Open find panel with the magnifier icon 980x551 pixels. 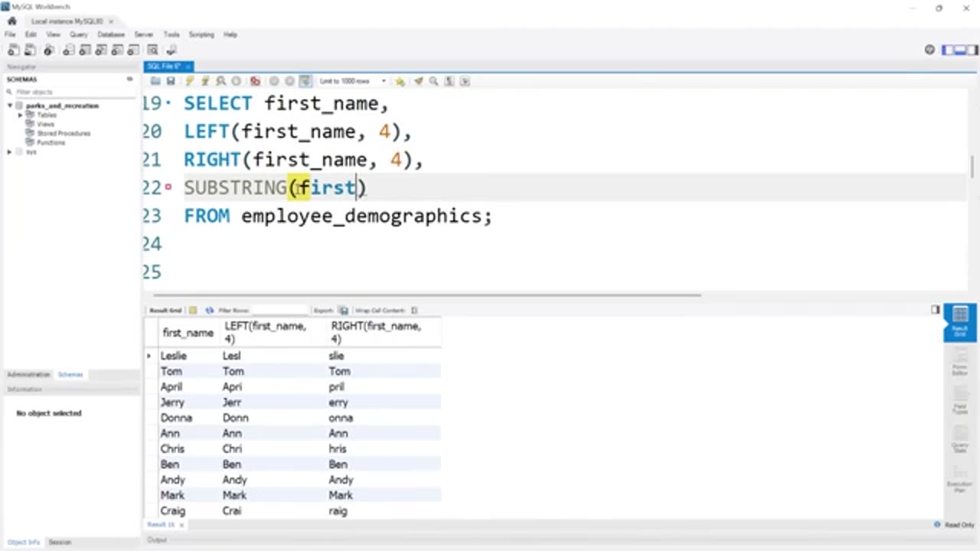pos(433,81)
